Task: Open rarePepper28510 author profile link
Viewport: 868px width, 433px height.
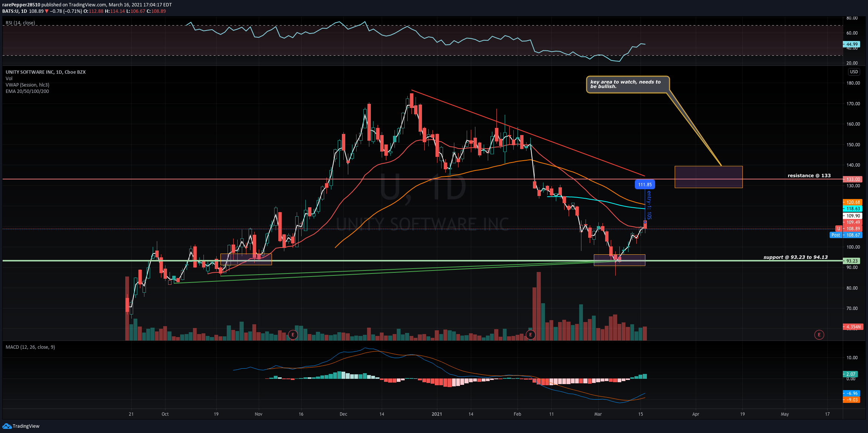Action: 21,5
